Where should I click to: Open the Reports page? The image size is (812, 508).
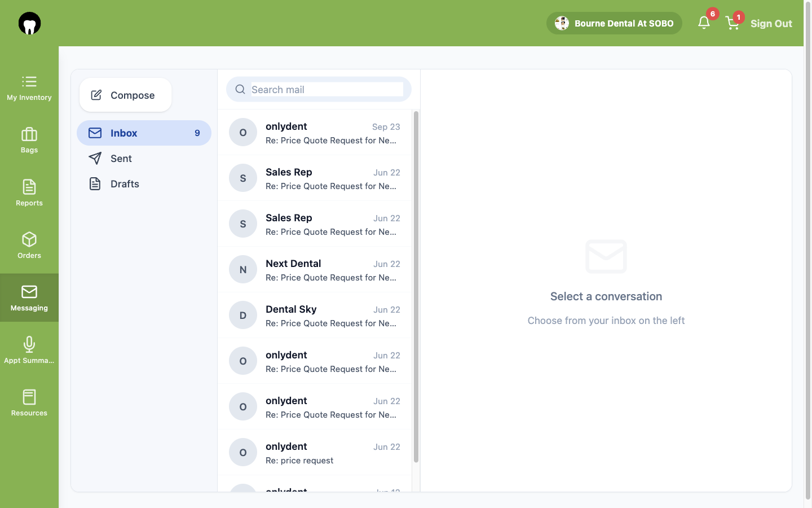[x=29, y=193]
